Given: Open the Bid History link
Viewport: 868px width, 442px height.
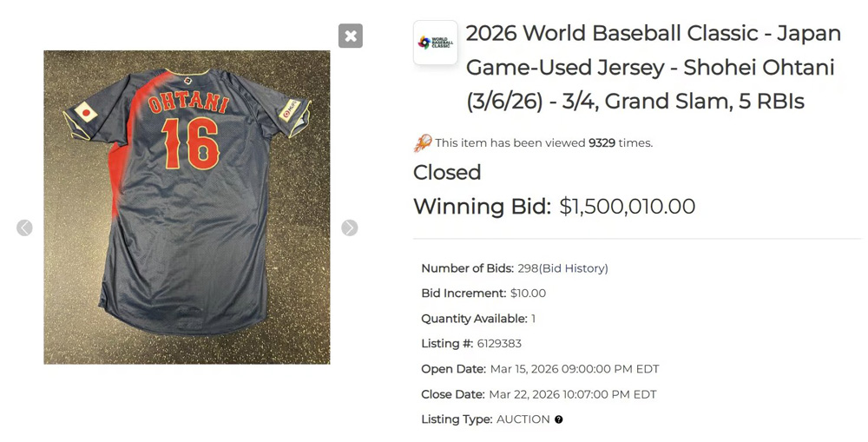Looking at the screenshot, I should 574,268.
